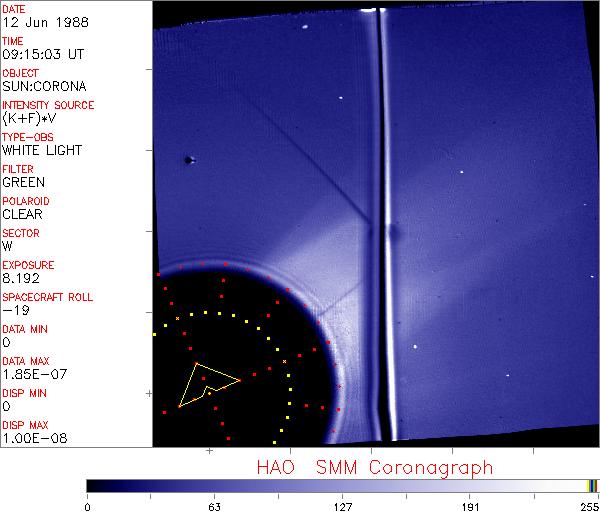This screenshot has width=600, height=512.
Task: Click the color bar label 255
Action: (x=590, y=507)
